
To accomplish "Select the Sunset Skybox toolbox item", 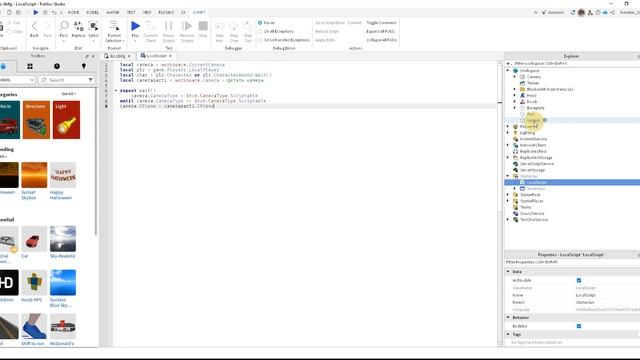I will click(x=34, y=181).
